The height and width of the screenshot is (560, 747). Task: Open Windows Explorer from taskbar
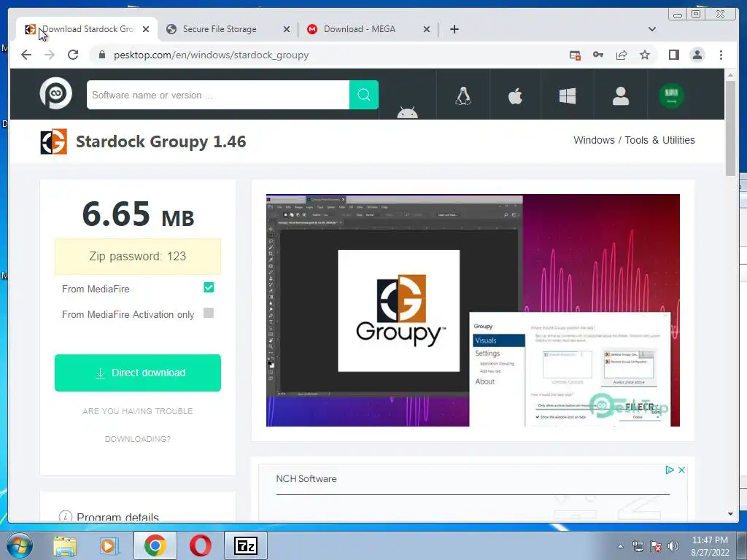64,546
